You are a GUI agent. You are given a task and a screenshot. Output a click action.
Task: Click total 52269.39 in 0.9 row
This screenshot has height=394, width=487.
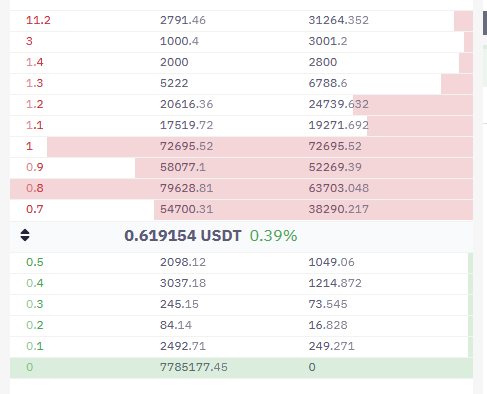point(335,167)
